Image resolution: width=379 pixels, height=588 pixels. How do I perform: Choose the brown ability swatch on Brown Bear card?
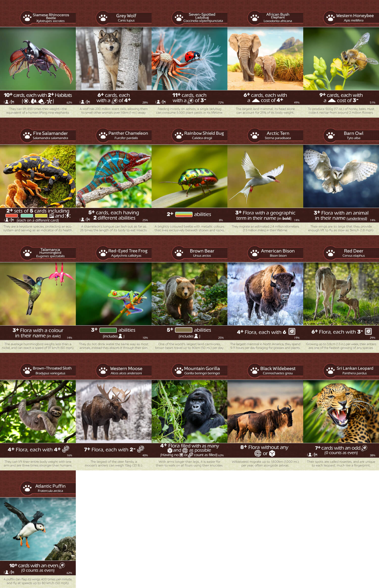point(184,330)
